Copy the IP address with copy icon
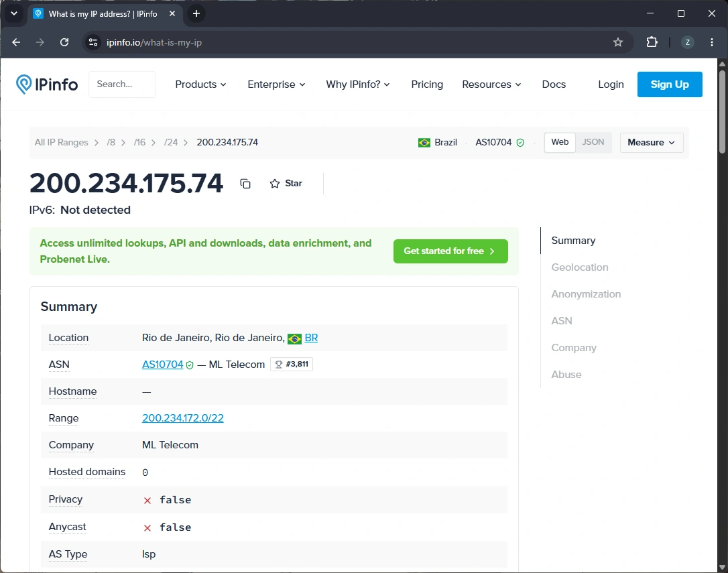The width and height of the screenshot is (728, 573). coord(245,184)
